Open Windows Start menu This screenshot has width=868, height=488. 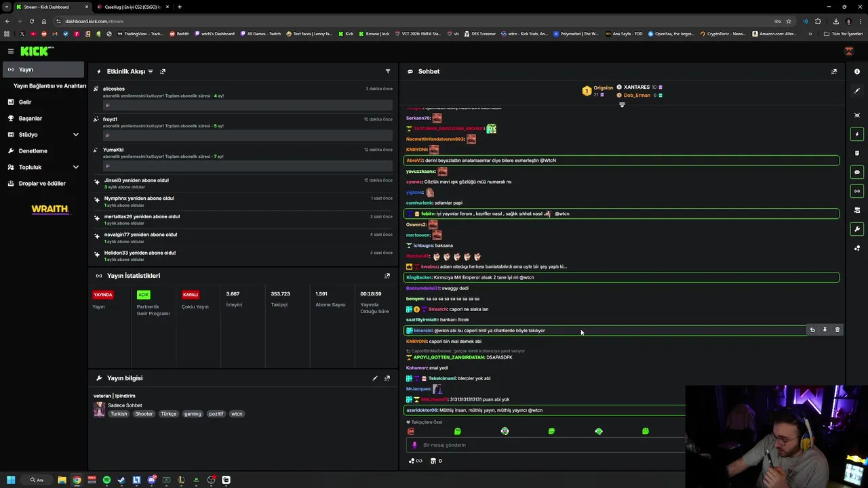point(11,480)
